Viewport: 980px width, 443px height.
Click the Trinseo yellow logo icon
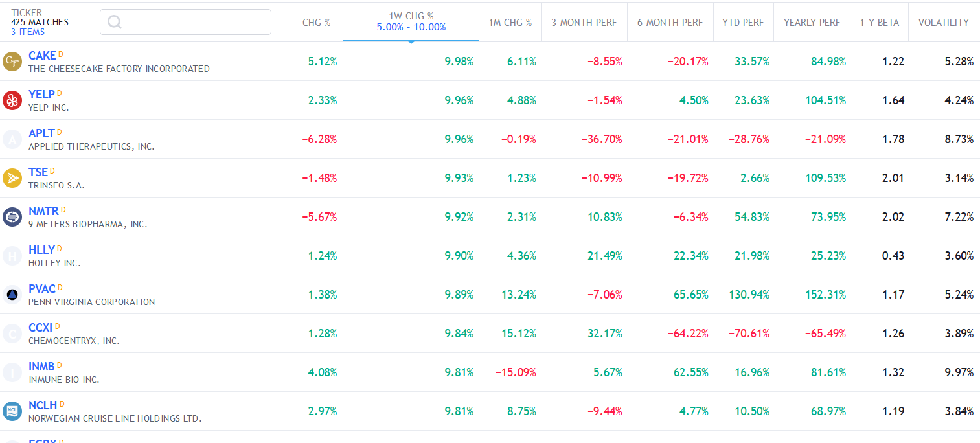[12, 178]
